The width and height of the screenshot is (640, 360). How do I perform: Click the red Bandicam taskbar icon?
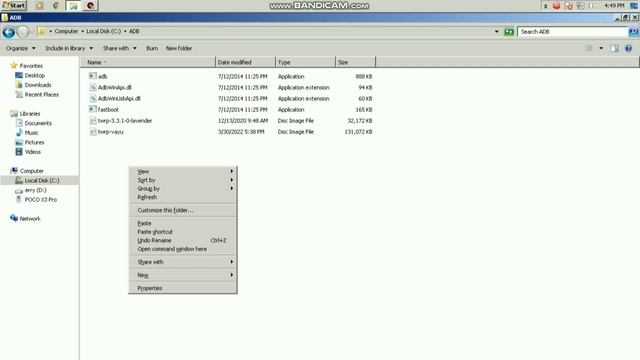pyautogui.click(x=91, y=5)
